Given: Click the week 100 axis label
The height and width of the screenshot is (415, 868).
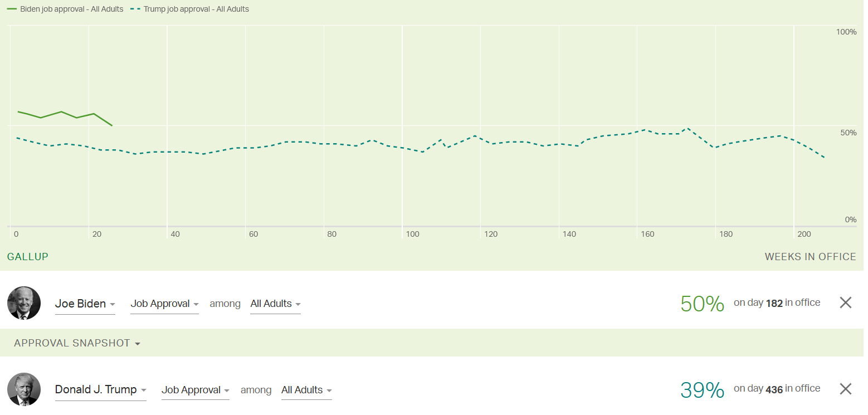Looking at the screenshot, I should pos(412,234).
